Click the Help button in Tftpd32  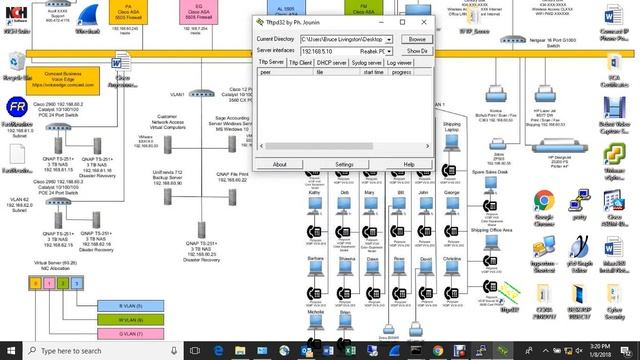pos(409,164)
